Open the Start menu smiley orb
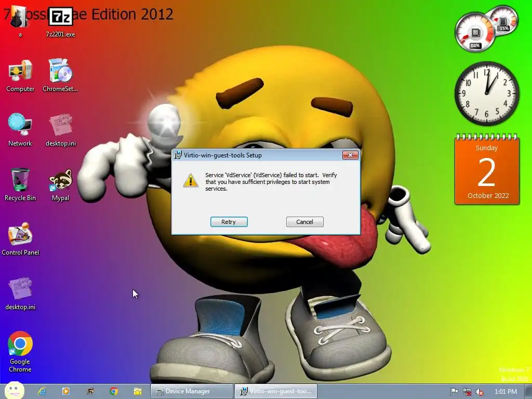Image resolution: width=532 pixels, height=399 pixels. [x=14, y=391]
